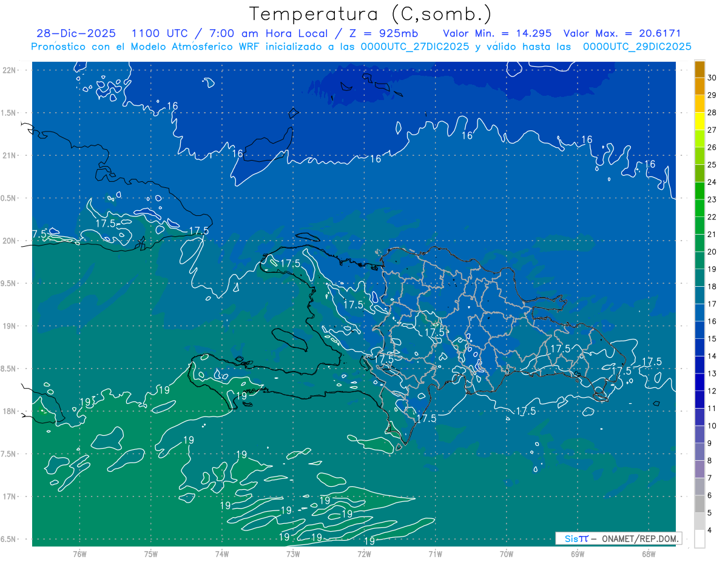This screenshot has height=562, width=728.
Task: Select the "28-Dic-2025" date text
Action: click(x=76, y=33)
